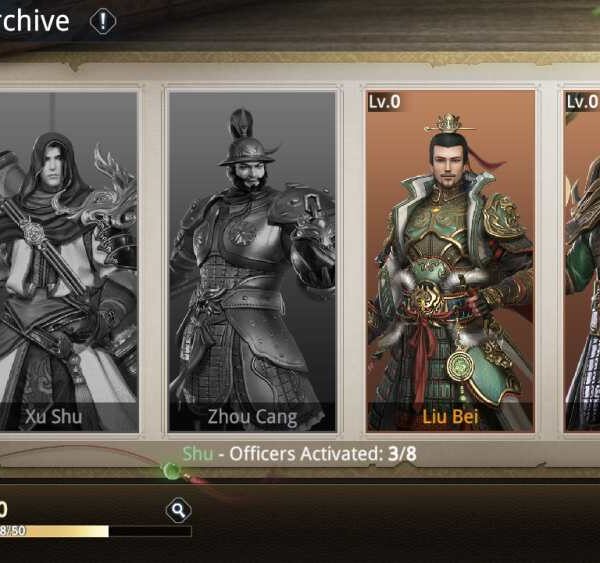Select the Xu Shu officer card
600x563 pixels.
[69, 262]
